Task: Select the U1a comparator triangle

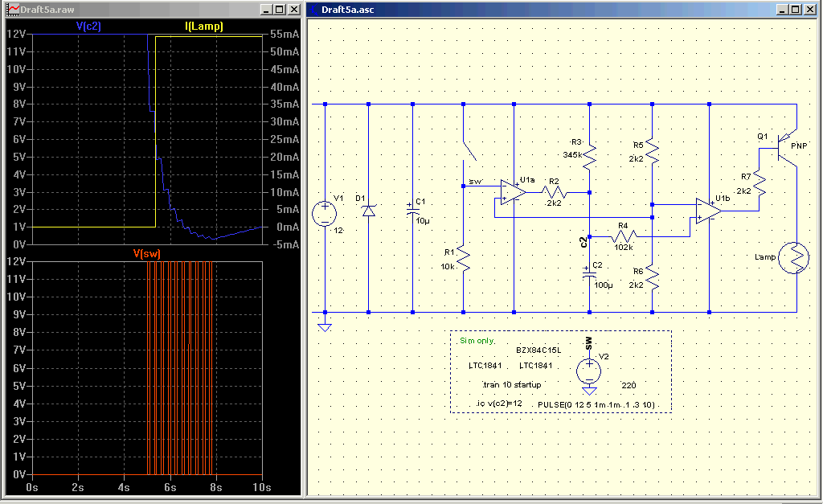Action: coord(512,192)
